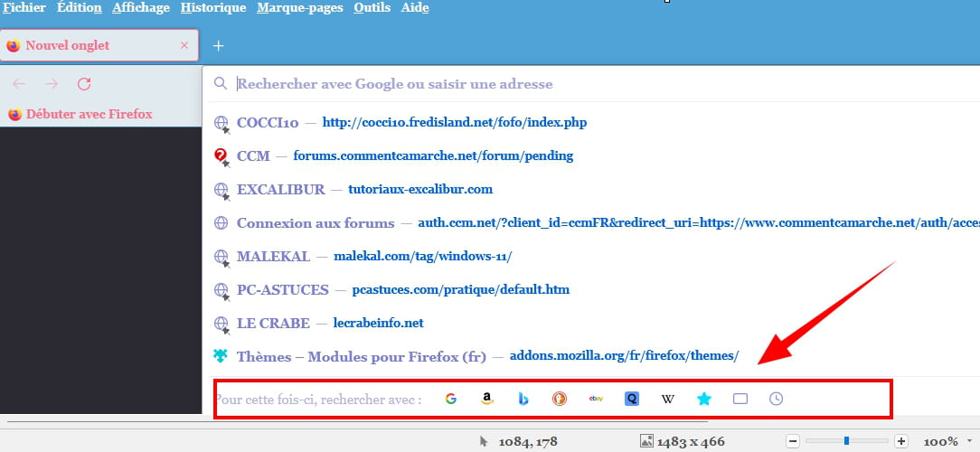Open Débuter avec Firefox bookmark

[80, 115]
